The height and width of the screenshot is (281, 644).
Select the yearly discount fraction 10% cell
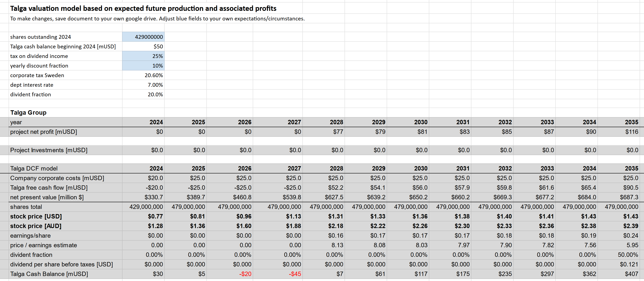point(143,66)
